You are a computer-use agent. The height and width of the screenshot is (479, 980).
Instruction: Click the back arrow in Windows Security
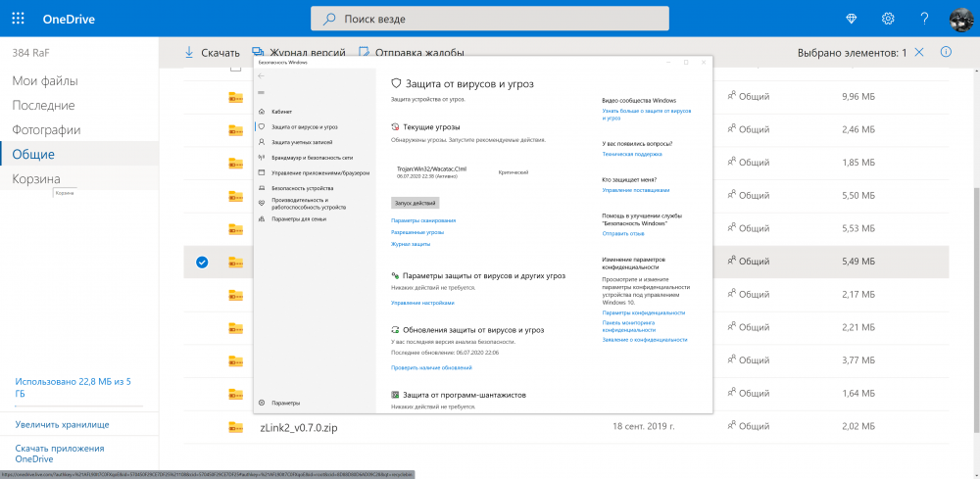coord(262,76)
